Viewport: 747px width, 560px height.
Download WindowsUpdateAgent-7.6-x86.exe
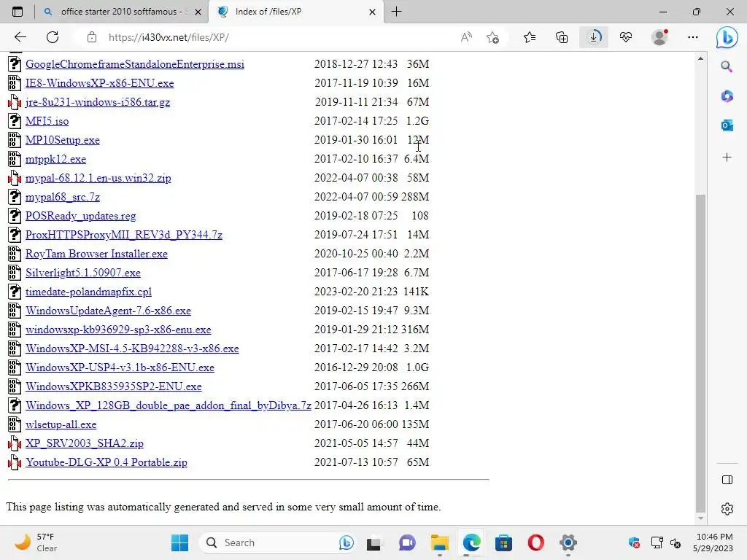tap(108, 311)
